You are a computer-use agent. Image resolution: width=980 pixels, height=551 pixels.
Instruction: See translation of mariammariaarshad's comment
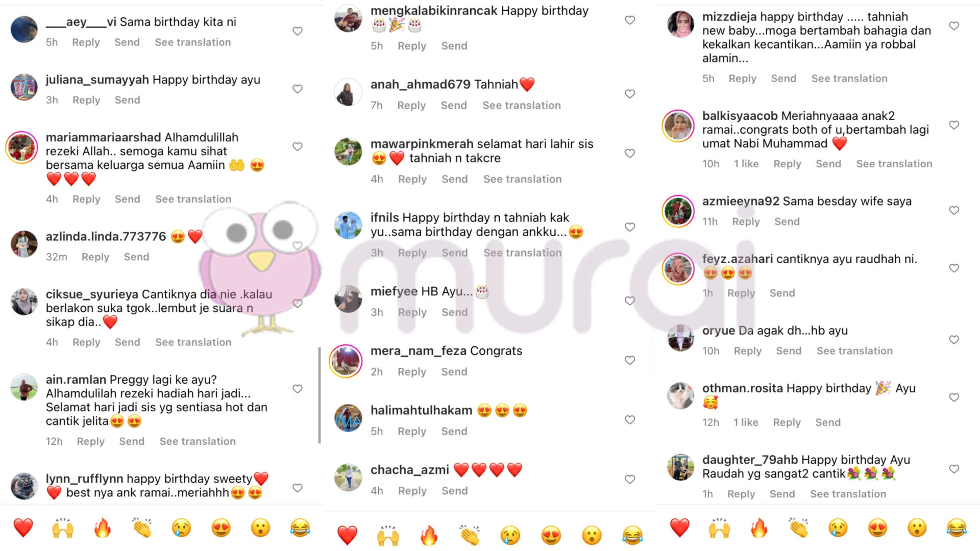pyautogui.click(x=193, y=199)
